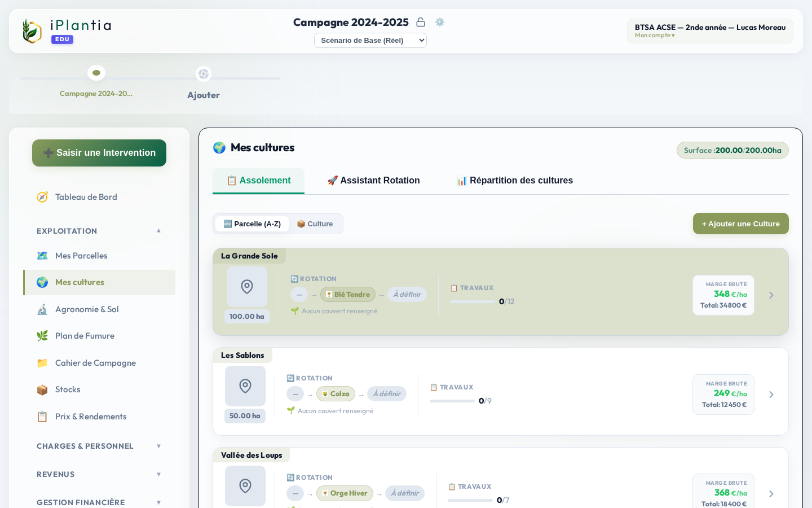Screen dimensions: 812x508
Task: Click the Mes Parcelles map icon
Action: [x=42, y=256]
